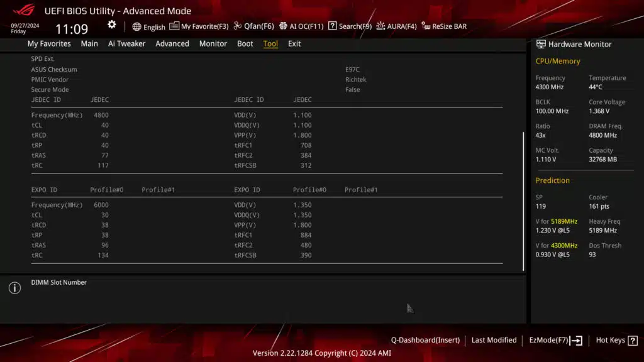Click the ROG logo icon

[24, 10]
